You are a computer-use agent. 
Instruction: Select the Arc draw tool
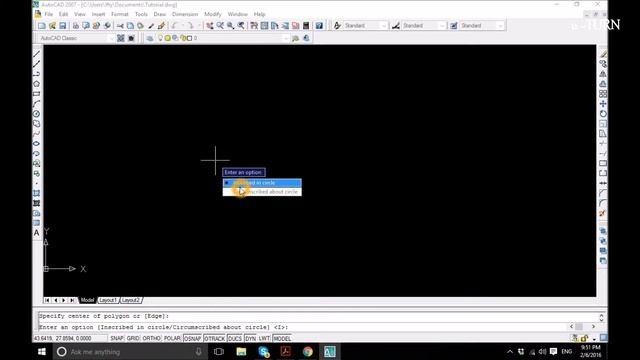pos(36,104)
